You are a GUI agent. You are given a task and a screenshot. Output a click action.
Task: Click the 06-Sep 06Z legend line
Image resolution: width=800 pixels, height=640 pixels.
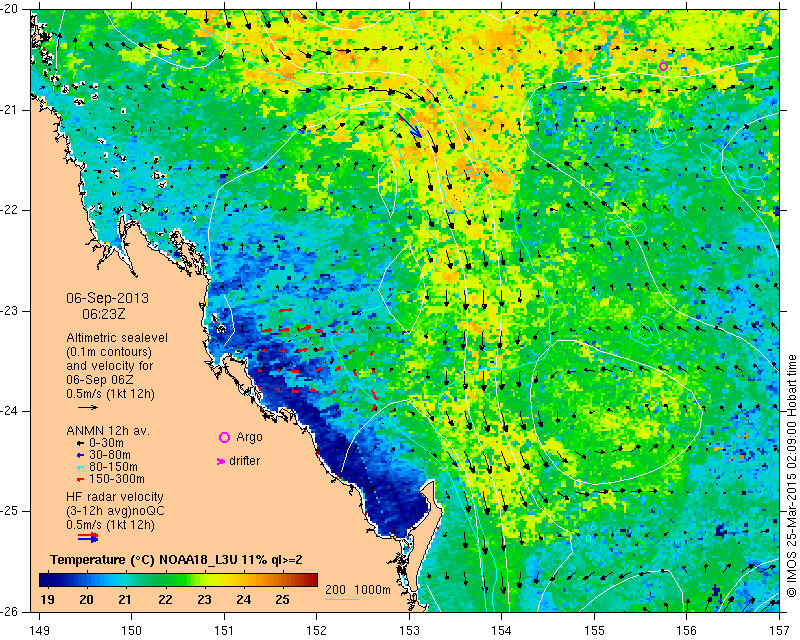tap(100, 380)
